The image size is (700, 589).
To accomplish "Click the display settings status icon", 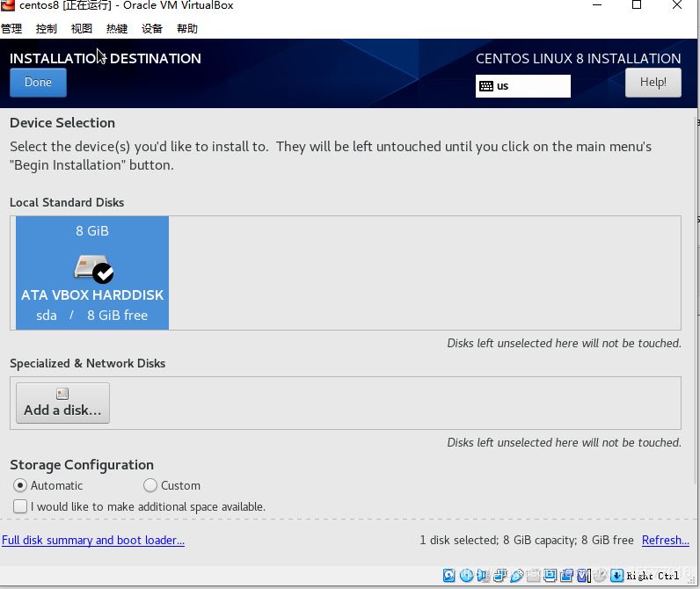I will tap(551, 576).
